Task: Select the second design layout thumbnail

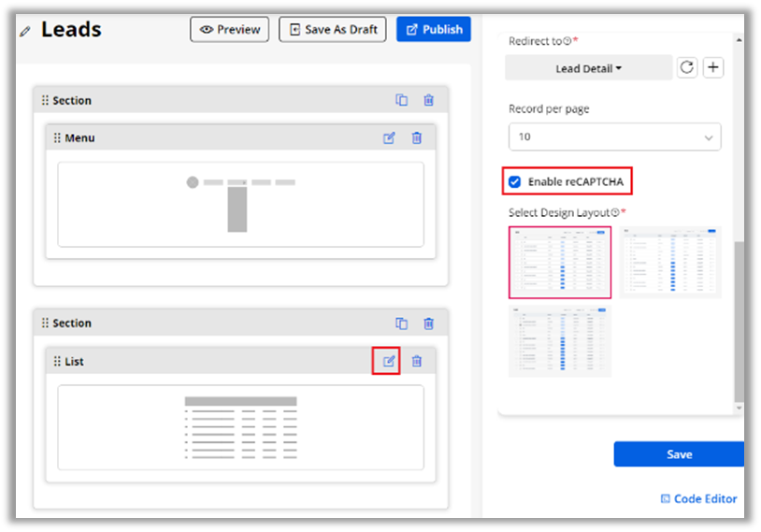Action: point(670,262)
